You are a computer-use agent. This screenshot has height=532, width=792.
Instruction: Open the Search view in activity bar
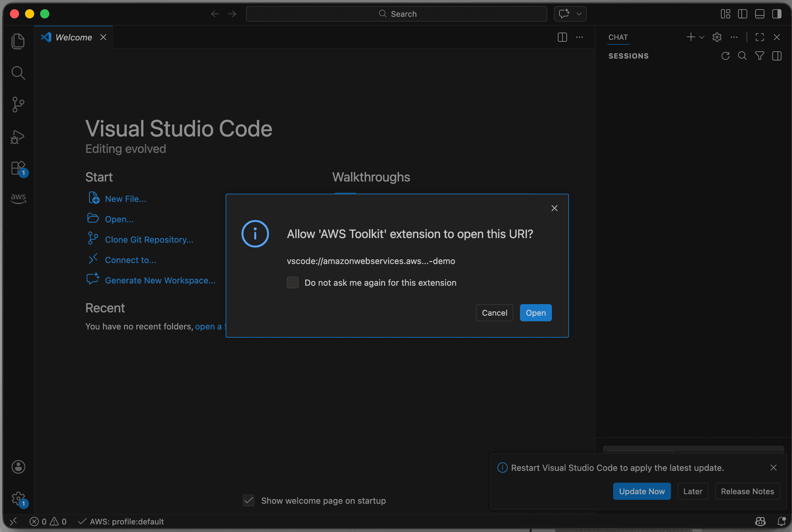(x=18, y=73)
